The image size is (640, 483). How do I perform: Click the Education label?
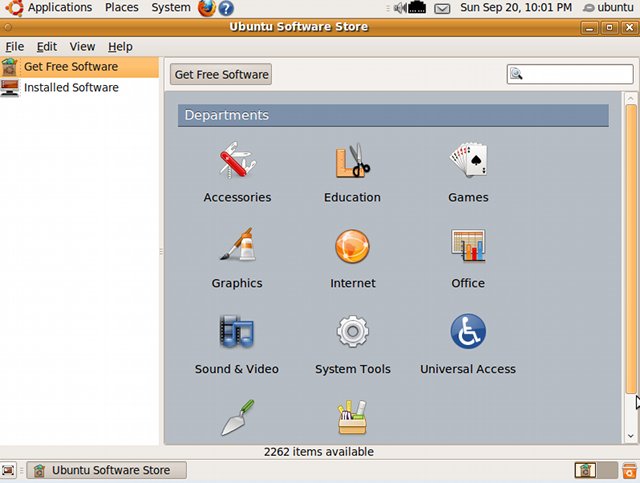click(x=352, y=197)
